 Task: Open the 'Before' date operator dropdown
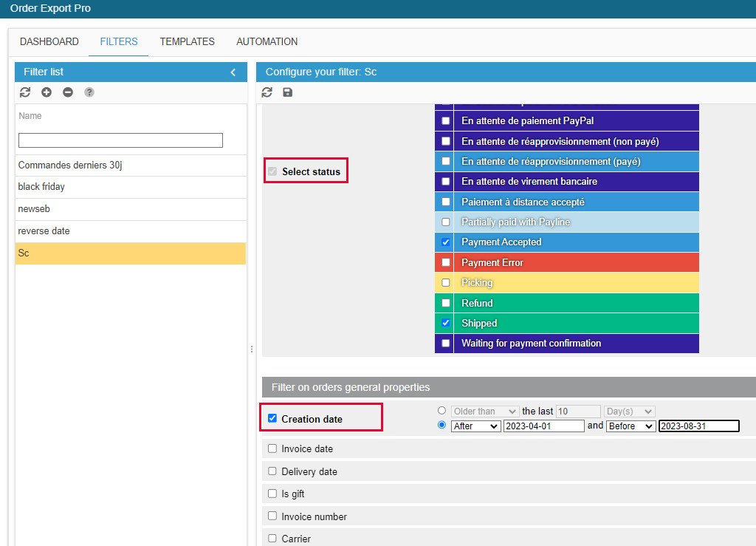[x=630, y=426]
